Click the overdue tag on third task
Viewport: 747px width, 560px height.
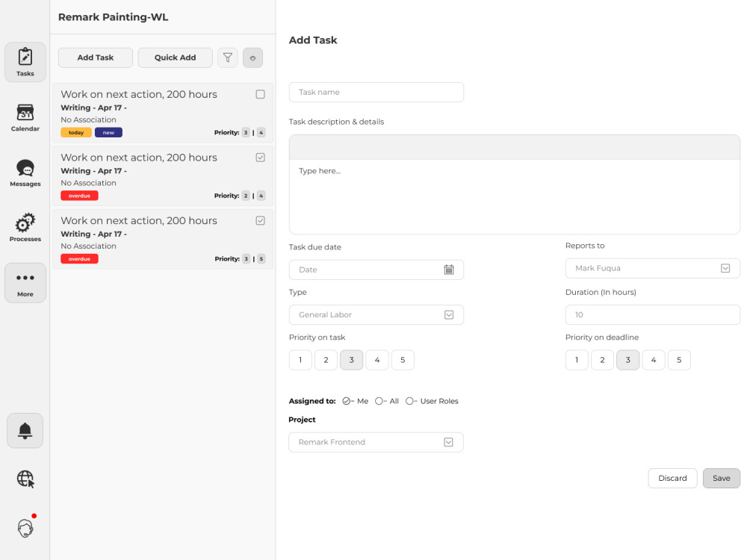80,258
